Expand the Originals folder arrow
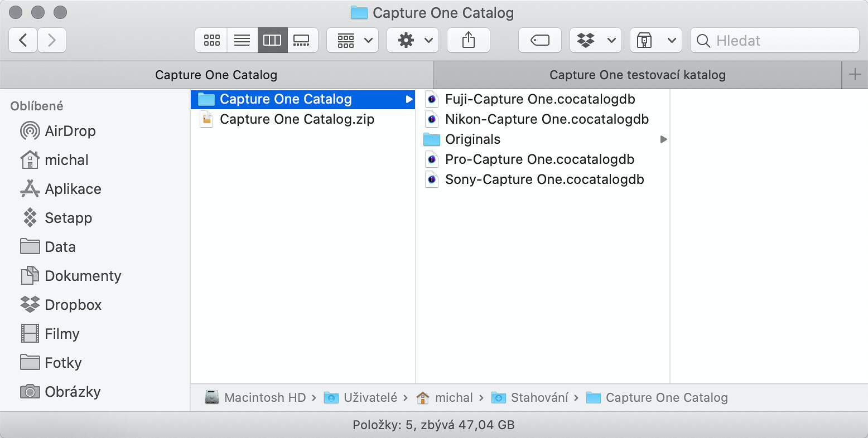Viewport: 868px width, 438px height. 663,139
